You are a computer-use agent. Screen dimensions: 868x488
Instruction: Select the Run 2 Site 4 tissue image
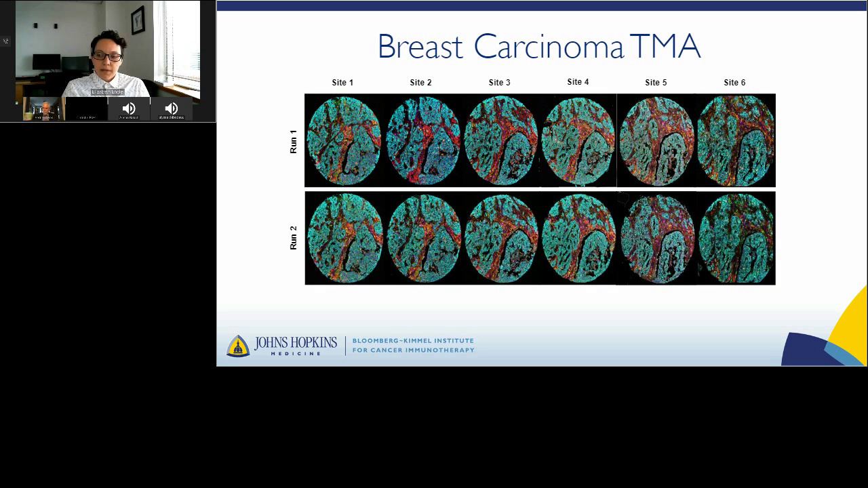point(578,238)
